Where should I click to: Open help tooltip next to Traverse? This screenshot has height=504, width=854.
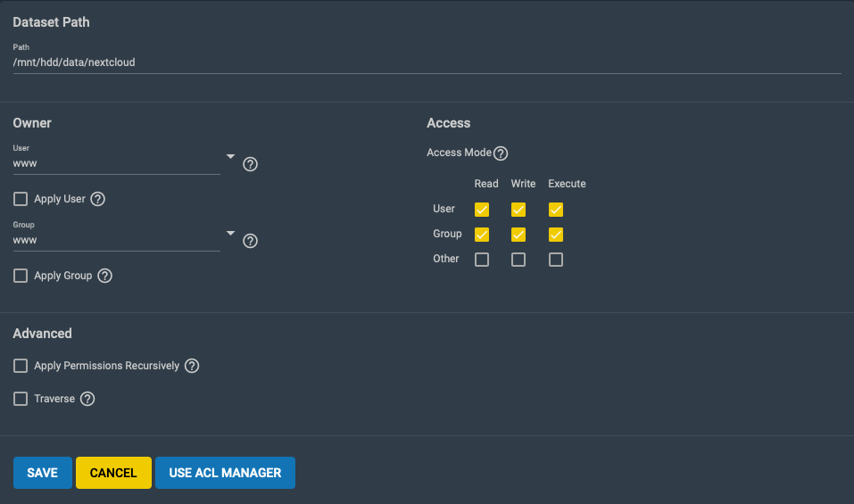(x=87, y=399)
